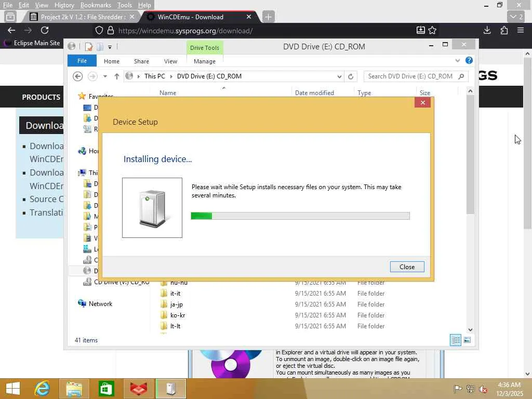Open the Firefox downloads panel
The width and height of the screenshot is (532, 399).
tap(487, 31)
